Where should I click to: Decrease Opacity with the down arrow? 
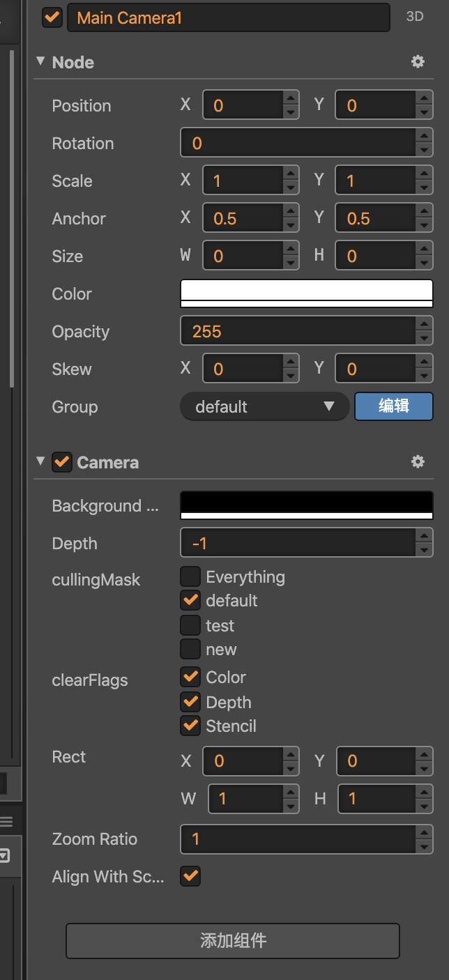[x=424, y=339]
